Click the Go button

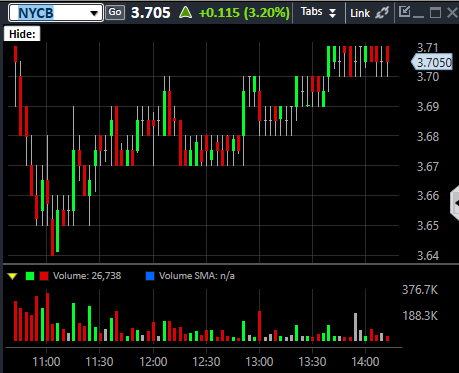tap(115, 12)
